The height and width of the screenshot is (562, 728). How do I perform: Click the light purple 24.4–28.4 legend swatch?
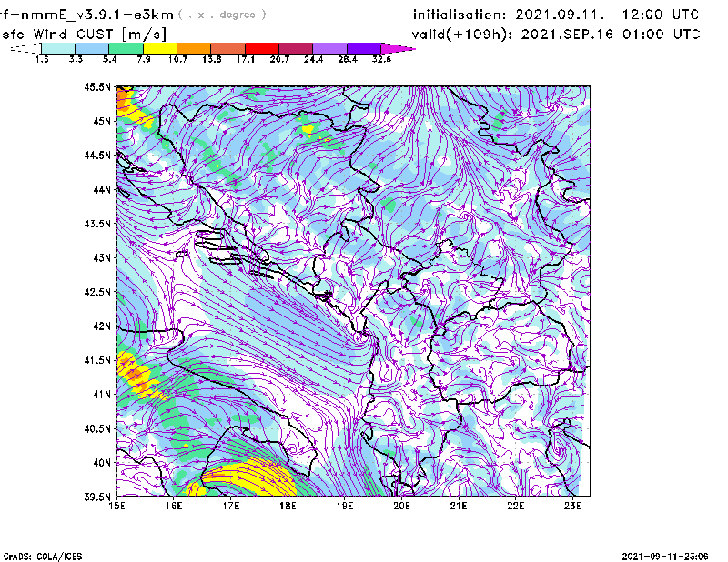[x=329, y=48]
